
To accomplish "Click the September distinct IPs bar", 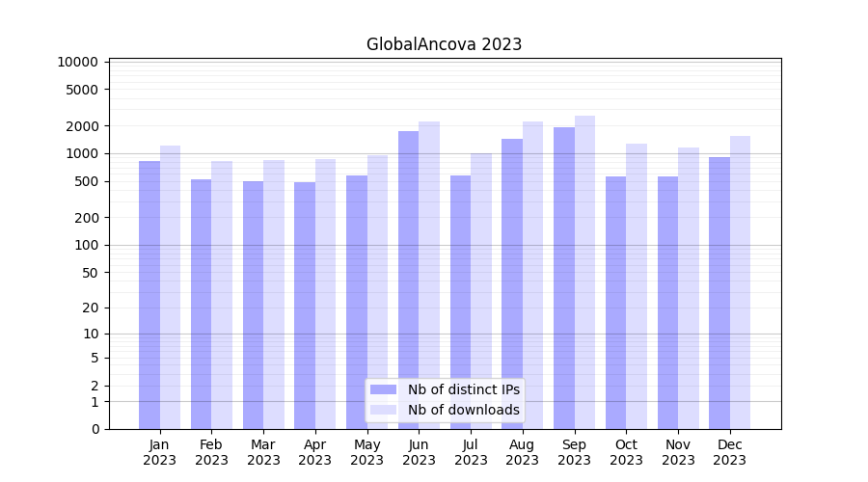I will (564, 278).
